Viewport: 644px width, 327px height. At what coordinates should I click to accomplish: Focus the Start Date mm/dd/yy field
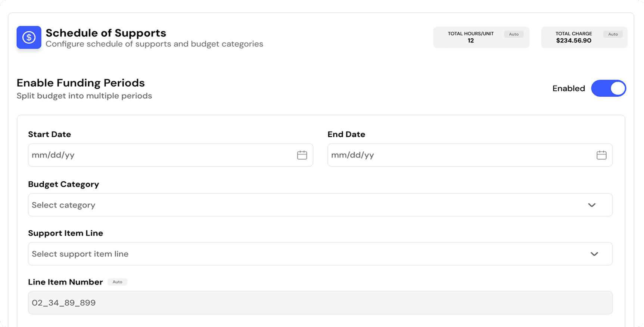171,155
